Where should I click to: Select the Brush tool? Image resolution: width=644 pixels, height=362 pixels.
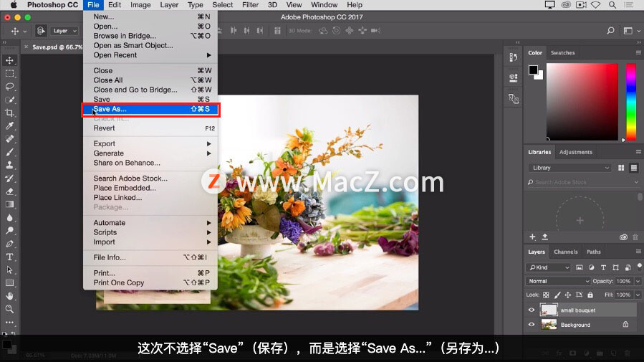pos(9,152)
